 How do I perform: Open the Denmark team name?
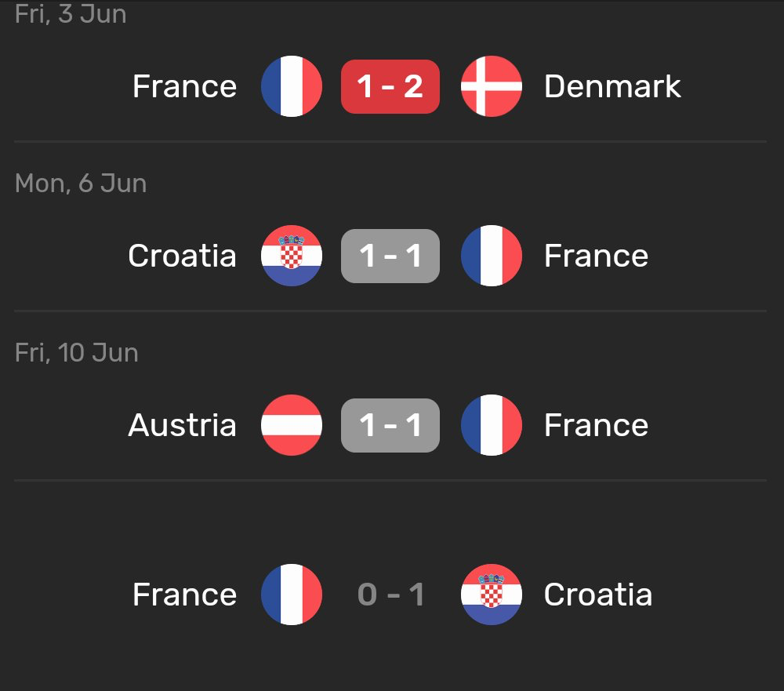coord(612,86)
